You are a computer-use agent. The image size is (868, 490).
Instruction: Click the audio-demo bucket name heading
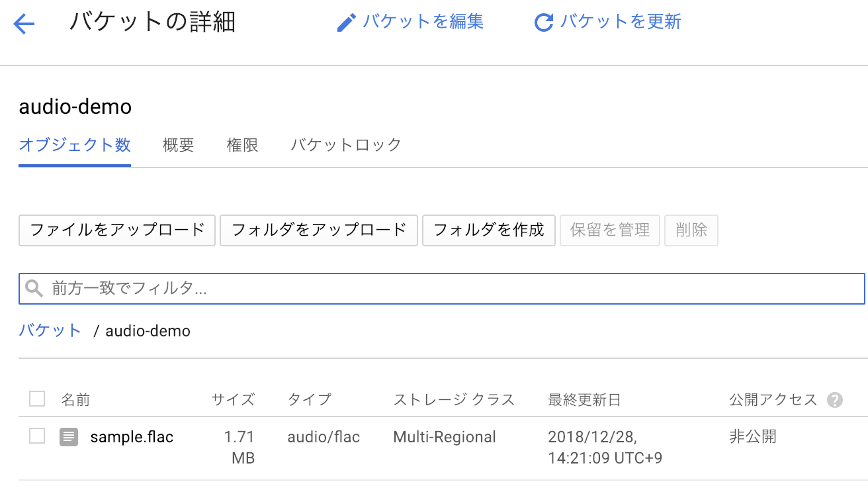(x=75, y=107)
